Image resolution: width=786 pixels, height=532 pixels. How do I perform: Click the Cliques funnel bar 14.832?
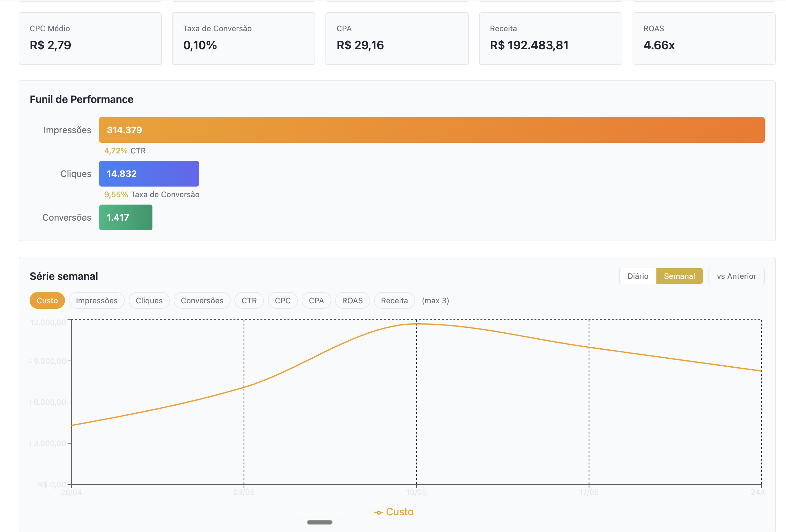(149, 173)
